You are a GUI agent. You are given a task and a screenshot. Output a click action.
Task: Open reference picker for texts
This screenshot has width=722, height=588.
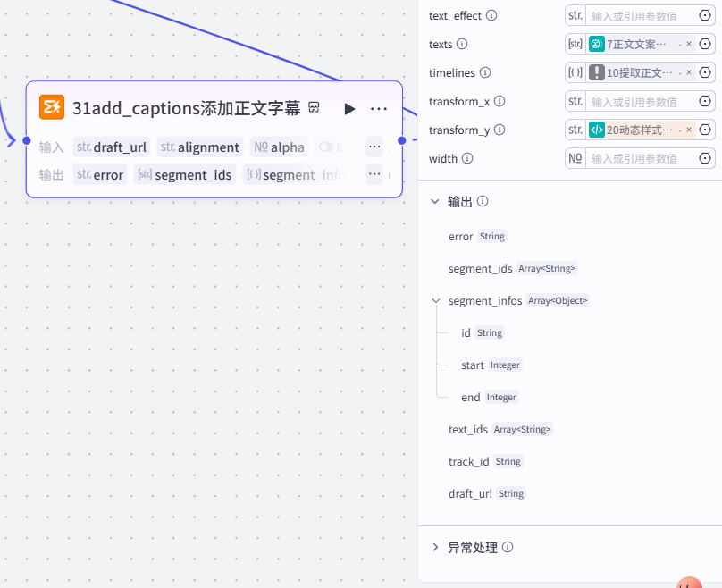pos(705,44)
